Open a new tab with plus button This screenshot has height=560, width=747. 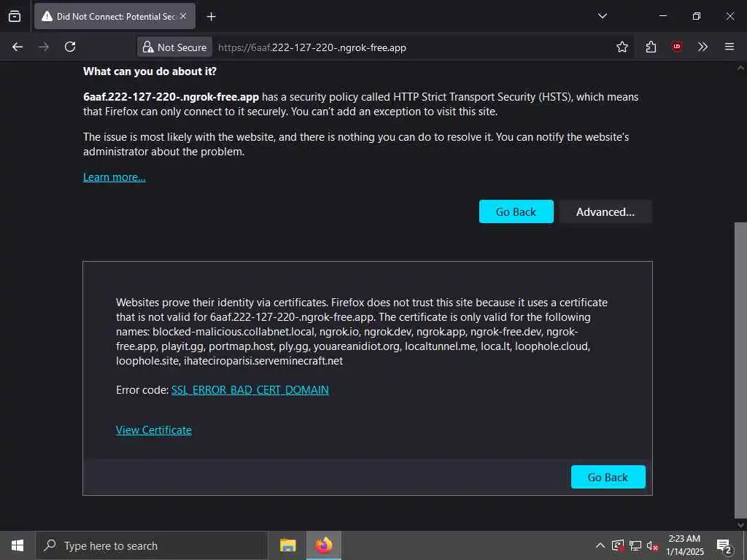[211, 17]
